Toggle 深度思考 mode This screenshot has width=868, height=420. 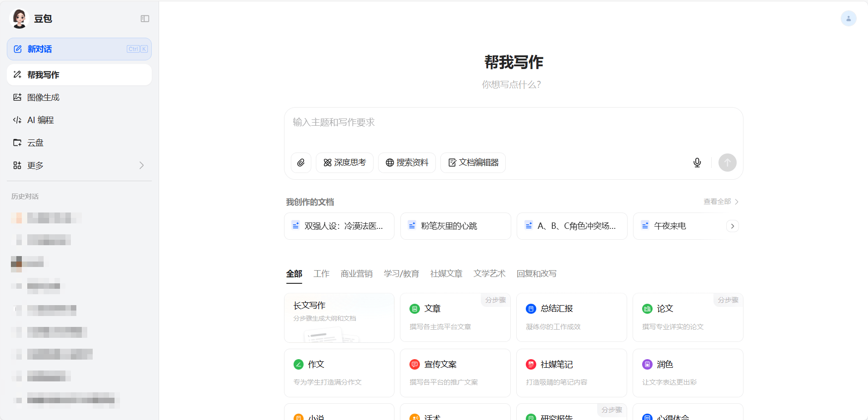pyautogui.click(x=344, y=163)
